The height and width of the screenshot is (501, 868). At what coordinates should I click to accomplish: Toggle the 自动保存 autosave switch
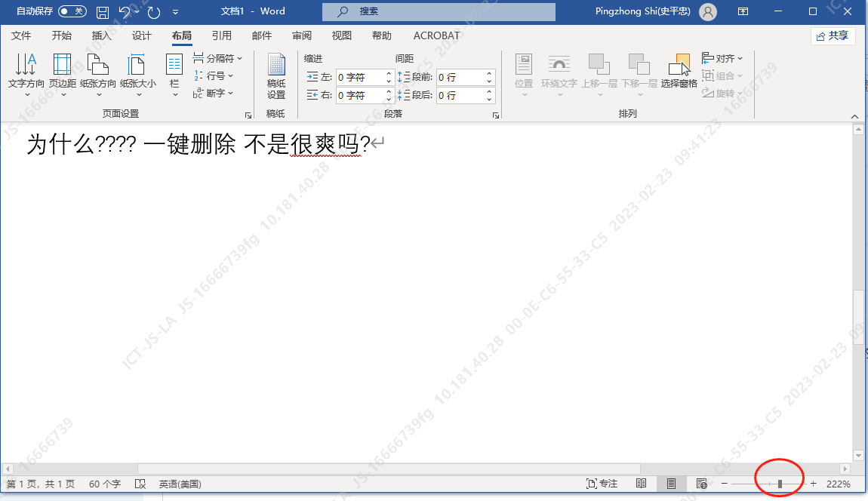pos(72,12)
